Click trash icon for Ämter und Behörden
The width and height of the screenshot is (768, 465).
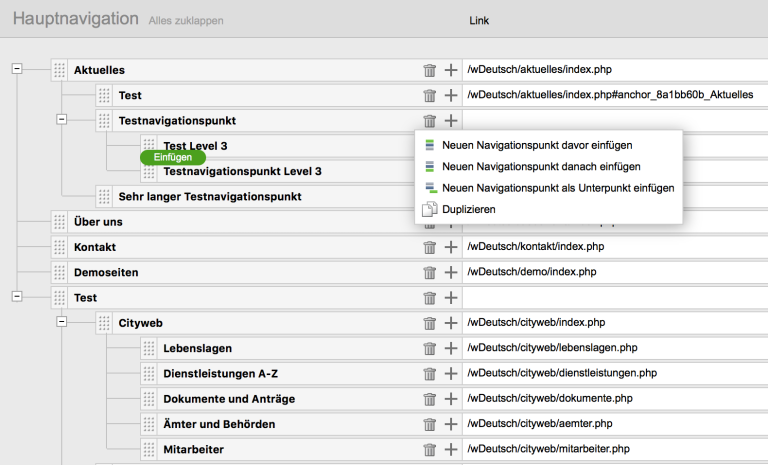[x=430, y=425]
